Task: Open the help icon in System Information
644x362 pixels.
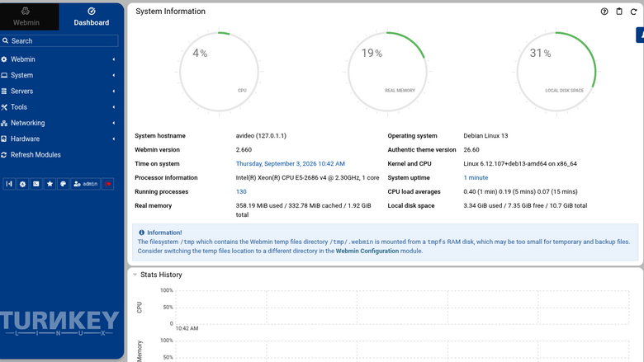Action: pos(604,12)
